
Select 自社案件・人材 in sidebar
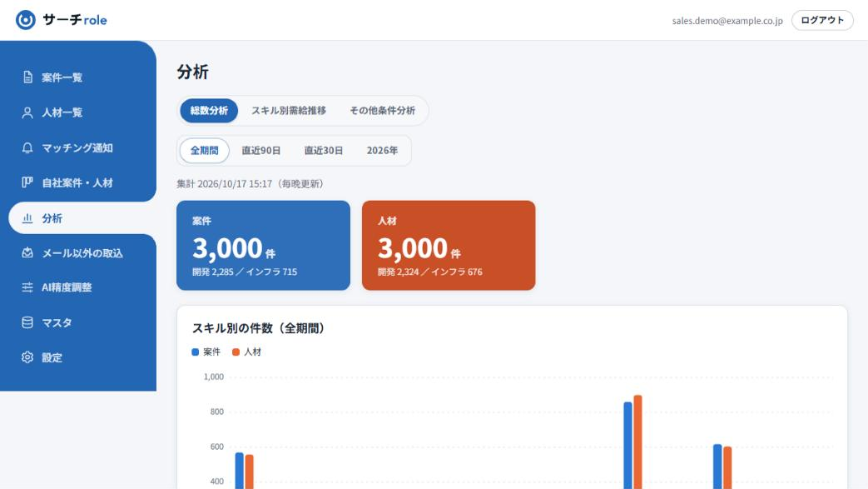[x=78, y=182]
